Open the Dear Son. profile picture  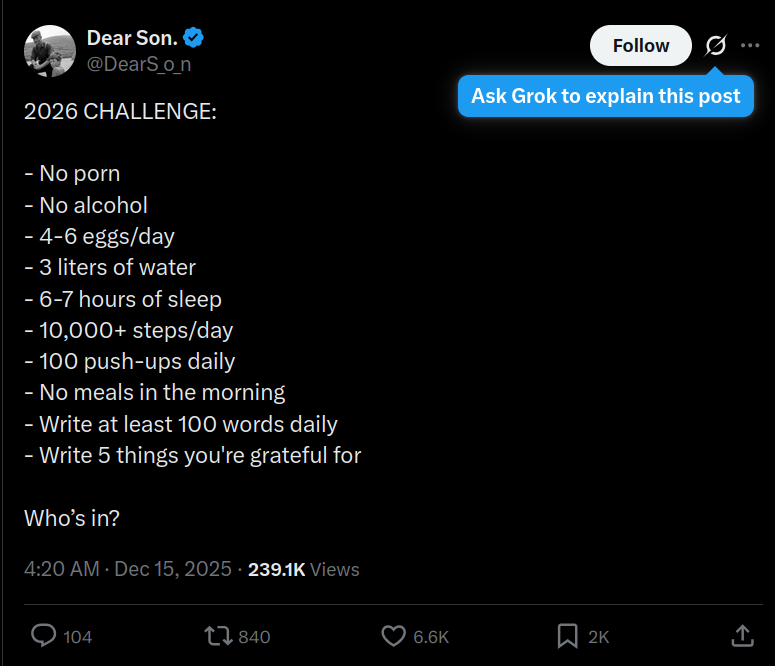(49, 51)
